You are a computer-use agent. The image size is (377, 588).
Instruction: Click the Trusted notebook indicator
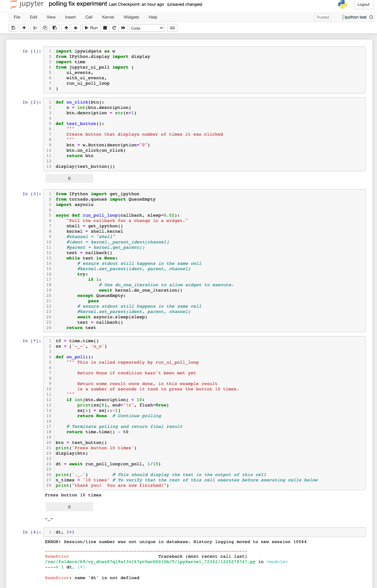pyautogui.click(x=323, y=17)
